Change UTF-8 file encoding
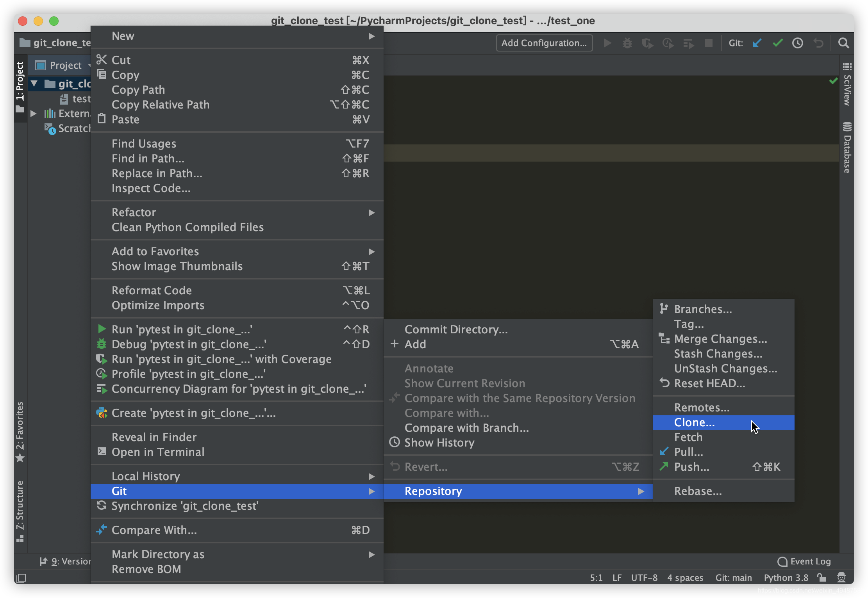The width and height of the screenshot is (868, 598). pyautogui.click(x=644, y=578)
